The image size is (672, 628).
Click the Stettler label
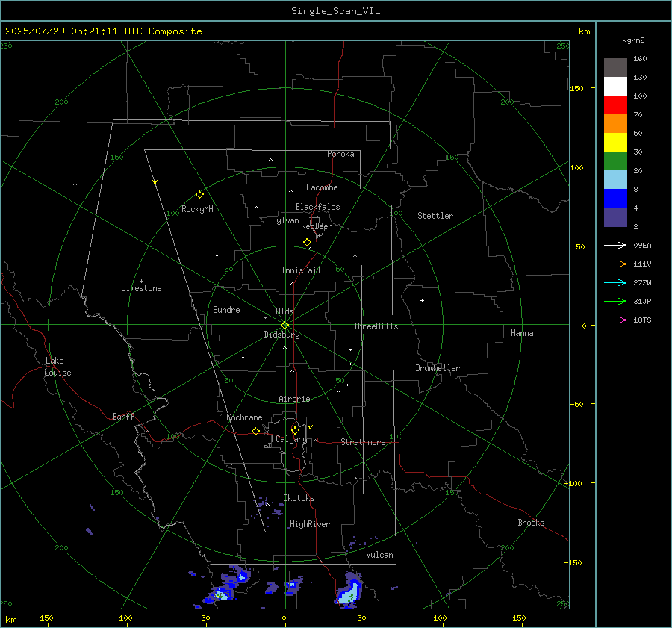[x=435, y=216]
